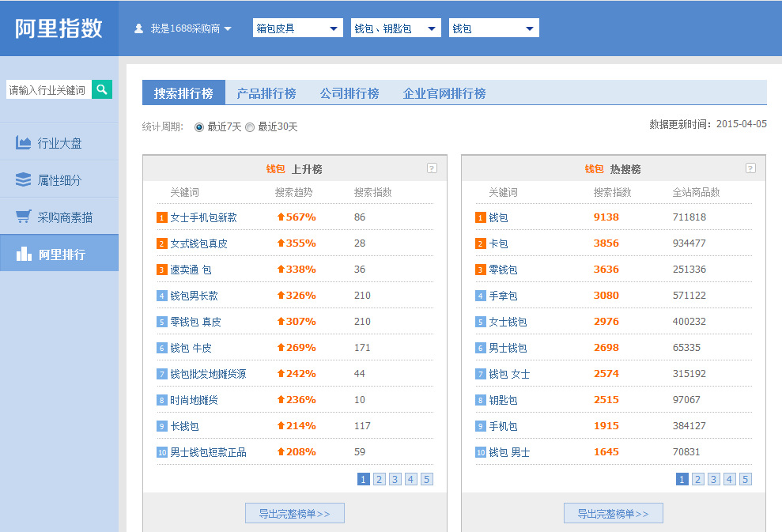782x532 pixels.
Task: Open keyword 手拿包 in 热搜榜
Action: tap(503, 296)
